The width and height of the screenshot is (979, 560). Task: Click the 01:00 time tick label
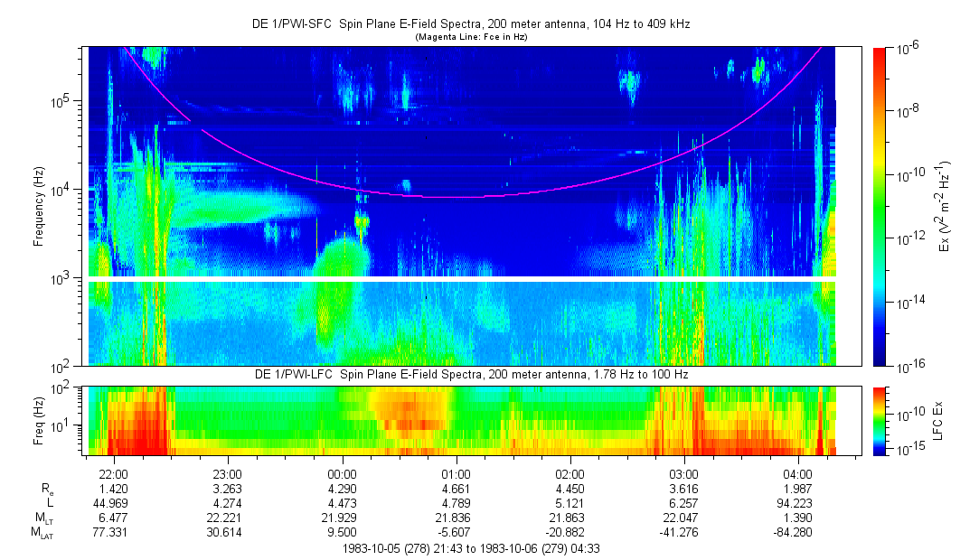pos(456,474)
